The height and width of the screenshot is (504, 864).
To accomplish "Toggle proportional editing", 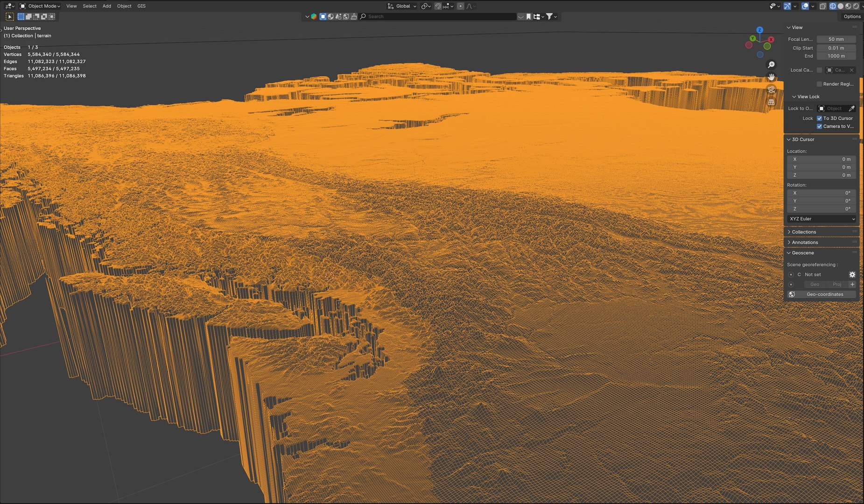I will pyautogui.click(x=461, y=6).
